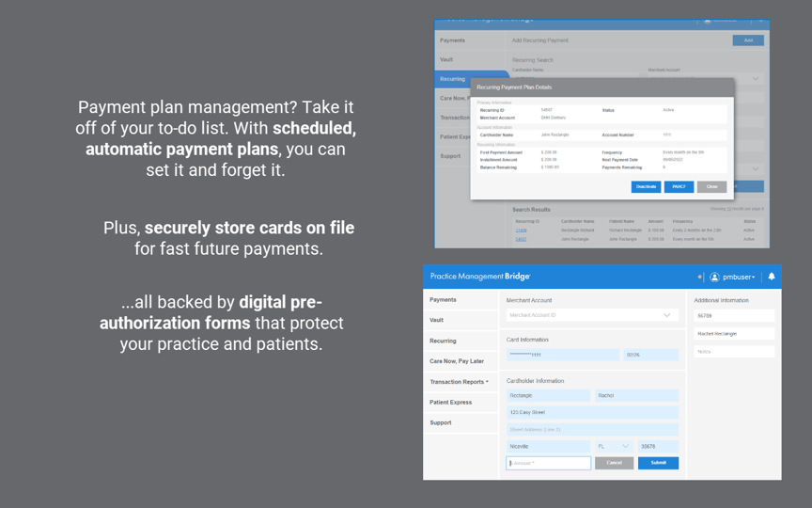812x508 pixels.
Task: Click 'Every 2 months on the 23th' frequency cell
Action: click(x=697, y=230)
